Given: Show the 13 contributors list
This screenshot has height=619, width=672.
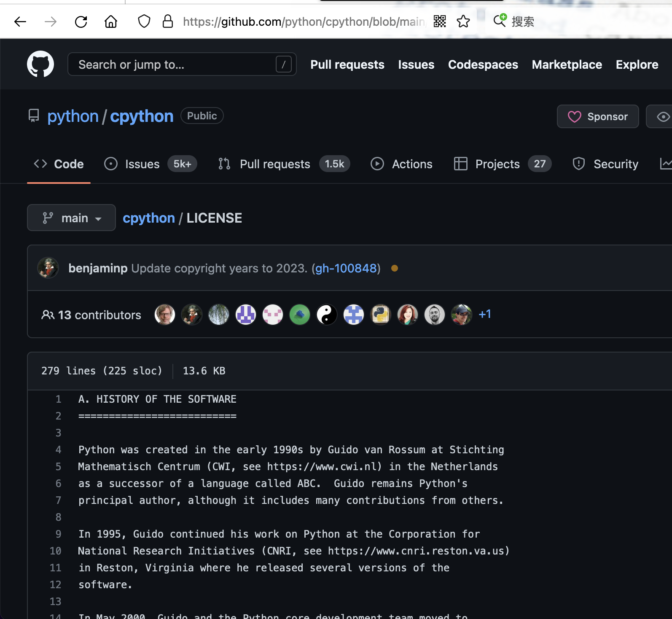Looking at the screenshot, I should [91, 315].
